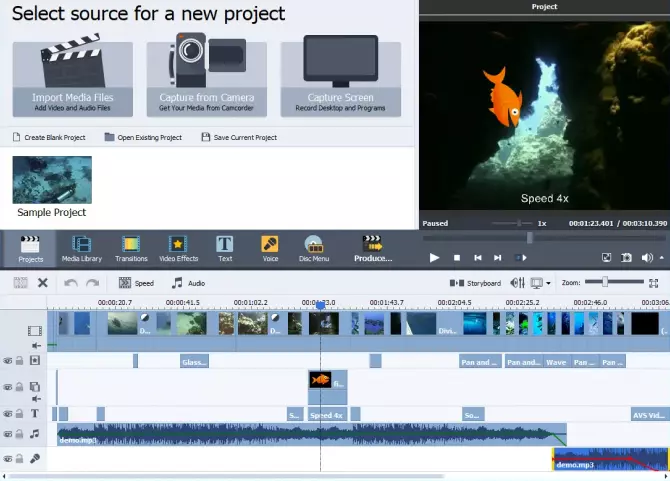
Task: Click the Audio toolbar button
Action: pos(188,283)
